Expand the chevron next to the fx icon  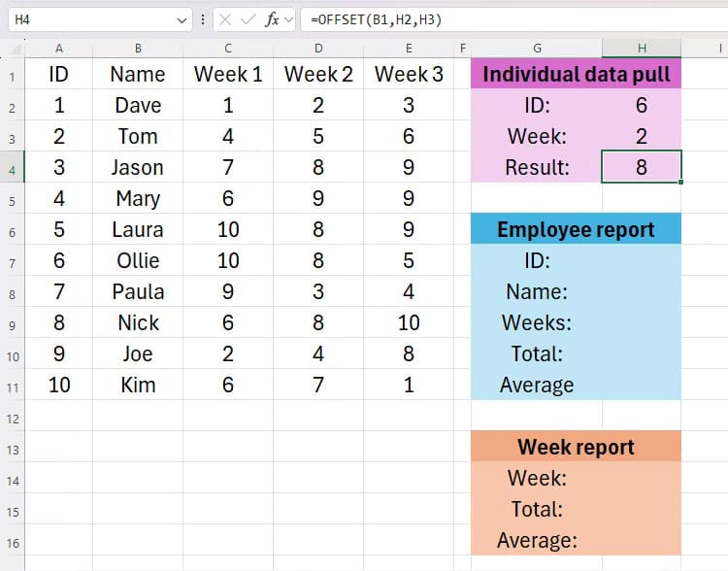pos(289,19)
